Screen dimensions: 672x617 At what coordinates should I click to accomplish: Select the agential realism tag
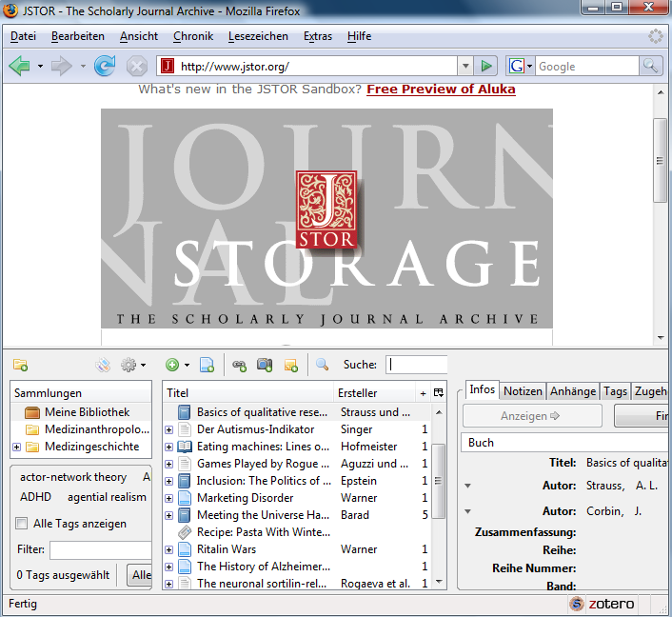pos(107,497)
